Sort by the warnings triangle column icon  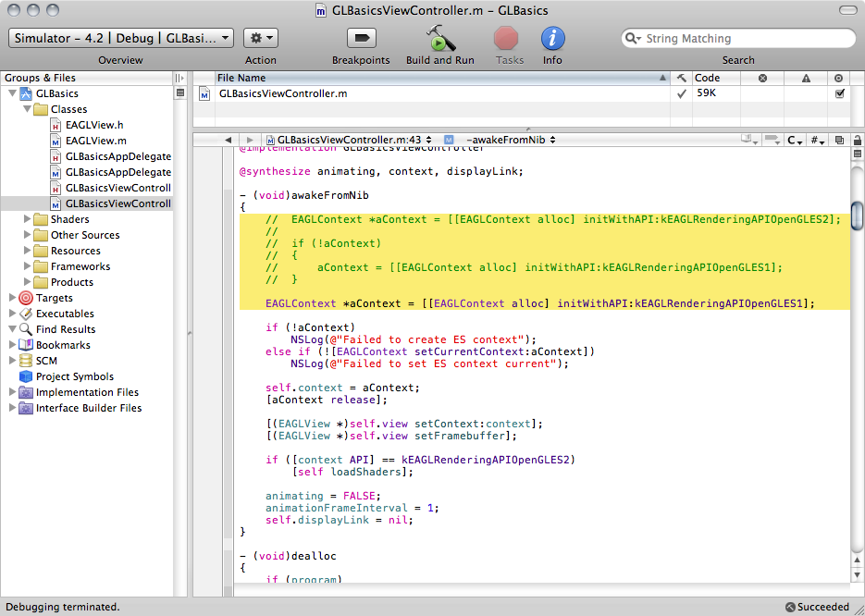point(806,79)
